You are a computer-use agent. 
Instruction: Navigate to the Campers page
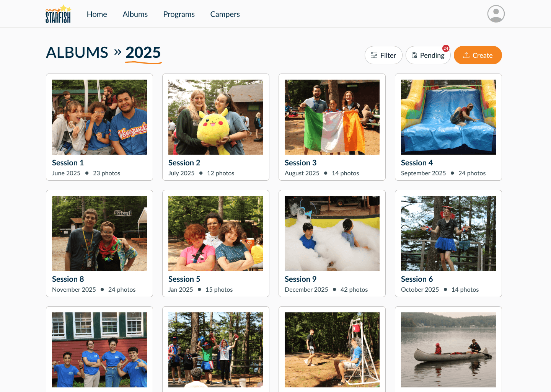click(x=225, y=14)
